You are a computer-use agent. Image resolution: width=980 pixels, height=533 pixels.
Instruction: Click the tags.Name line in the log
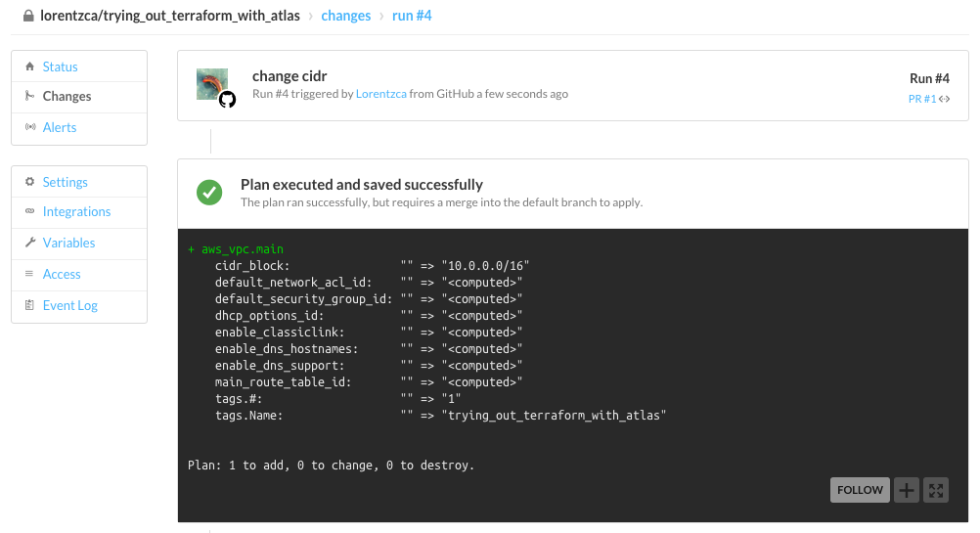click(x=441, y=415)
